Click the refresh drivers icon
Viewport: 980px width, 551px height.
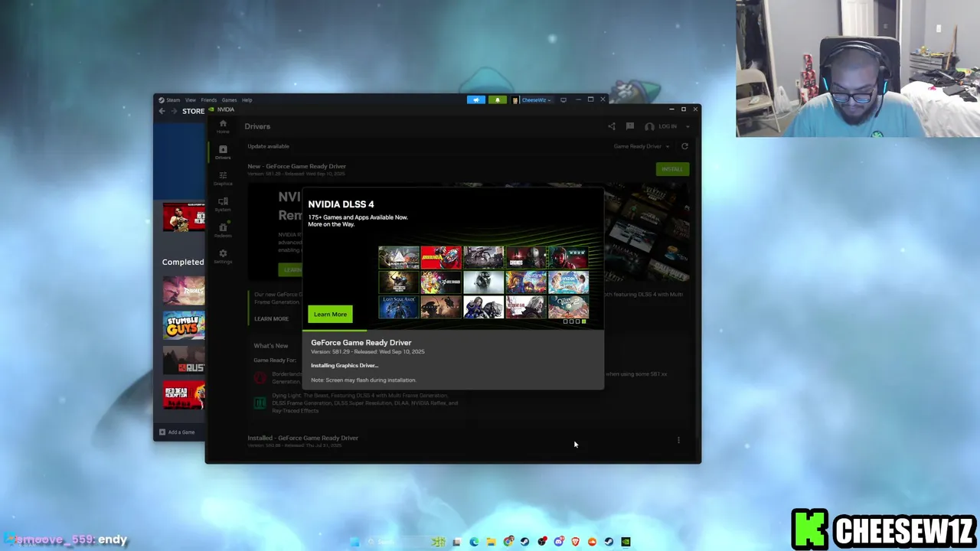684,146
